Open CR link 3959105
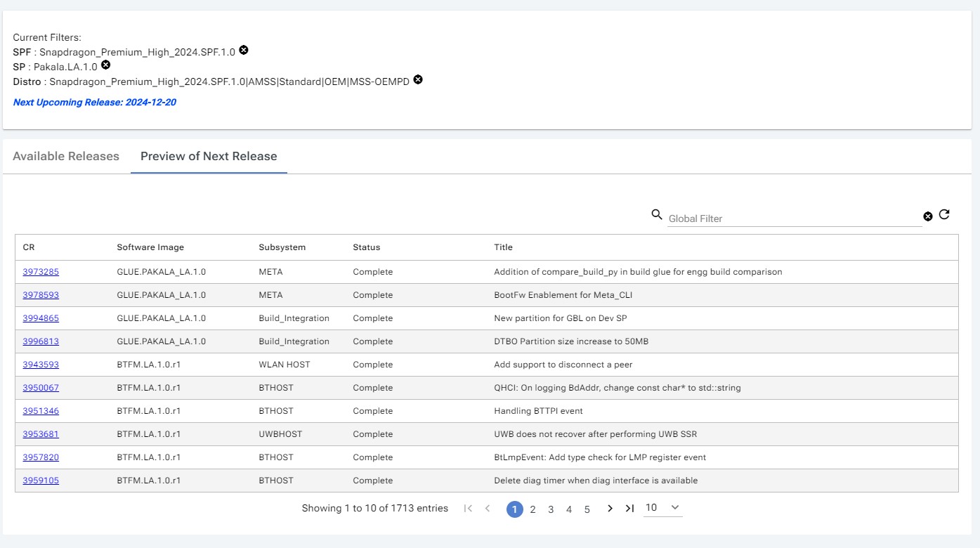This screenshot has height=548, width=980. click(41, 481)
